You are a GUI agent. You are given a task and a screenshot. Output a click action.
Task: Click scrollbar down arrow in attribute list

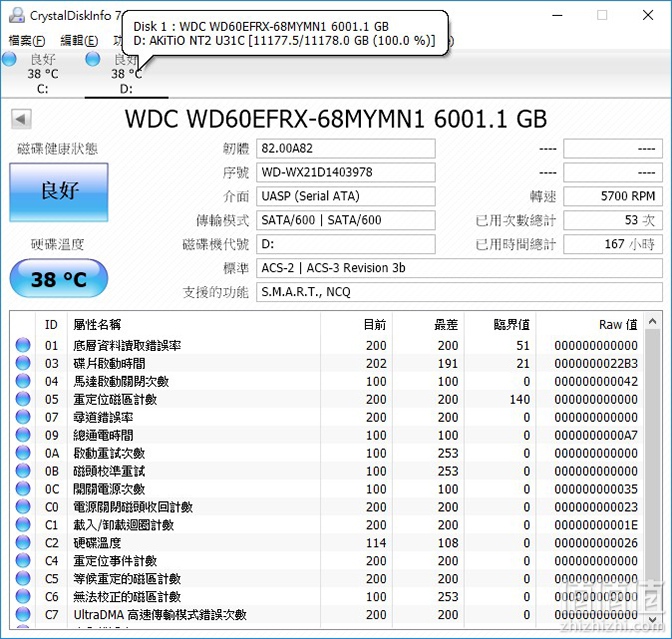point(653,620)
